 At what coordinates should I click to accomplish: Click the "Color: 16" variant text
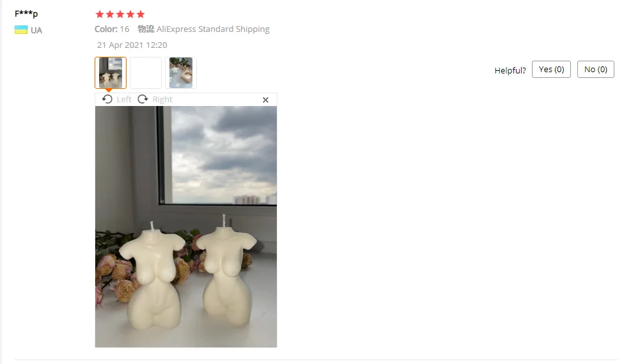(x=112, y=29)
